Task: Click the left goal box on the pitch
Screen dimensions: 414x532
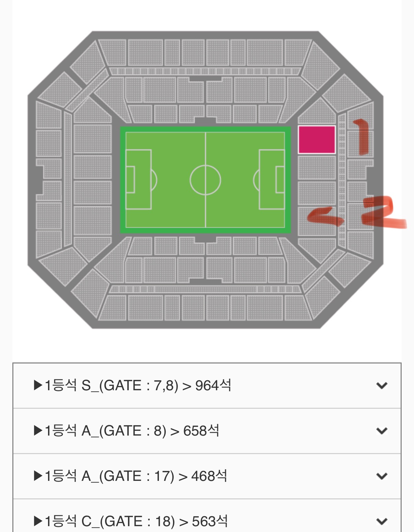Action: pyautogui.click(x=130, y=180)
